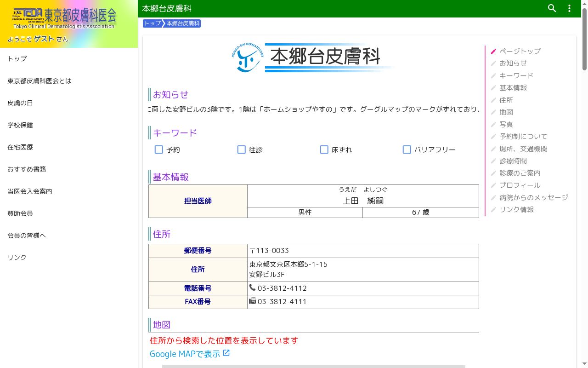Select 学校保健 in the sidebar
Image resolution: width=588 pixels, height=368 pixels.
pos(69,125)
